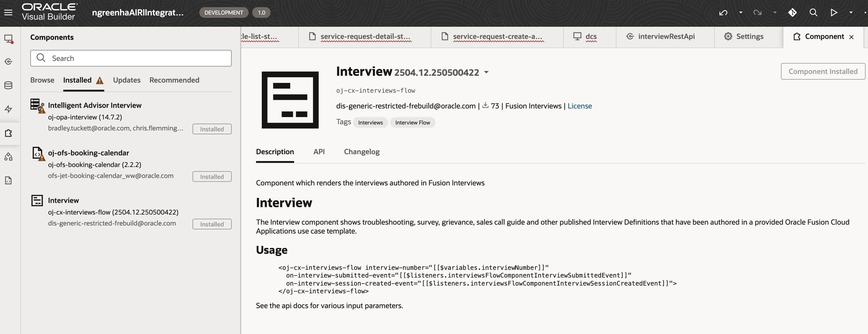Click the Interview list item icon
This screenshot has width=868, height=334.
(x=37, y=201)
